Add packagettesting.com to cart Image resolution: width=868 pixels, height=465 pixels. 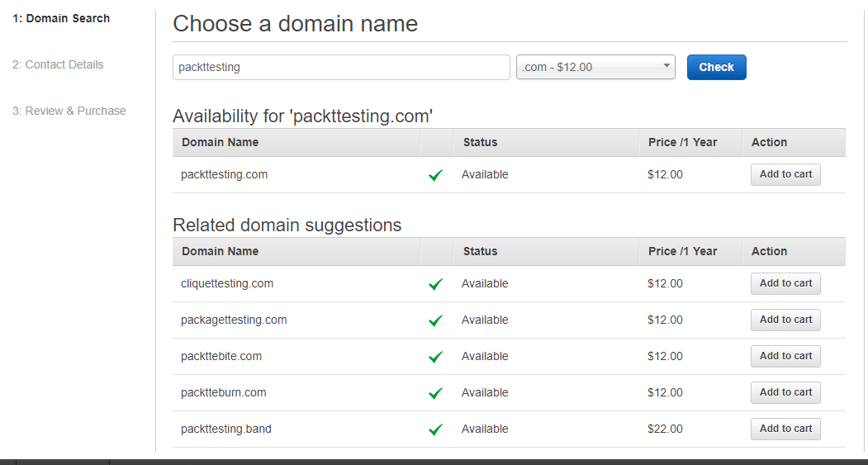point(785,320)
